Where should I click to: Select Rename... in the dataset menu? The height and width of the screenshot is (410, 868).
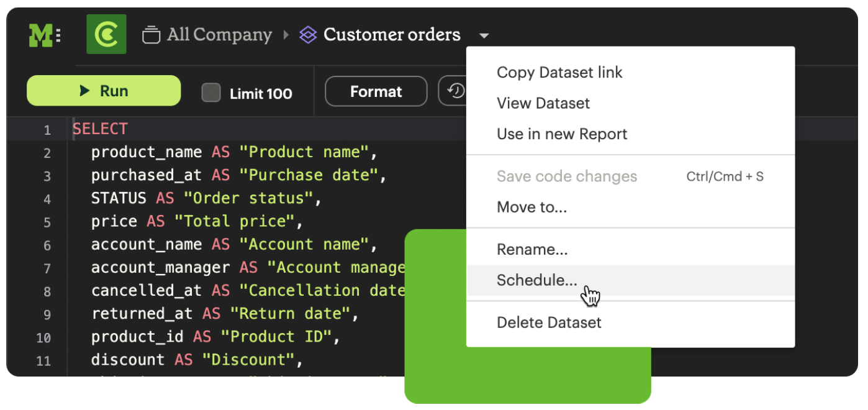(x=532, y=250)
